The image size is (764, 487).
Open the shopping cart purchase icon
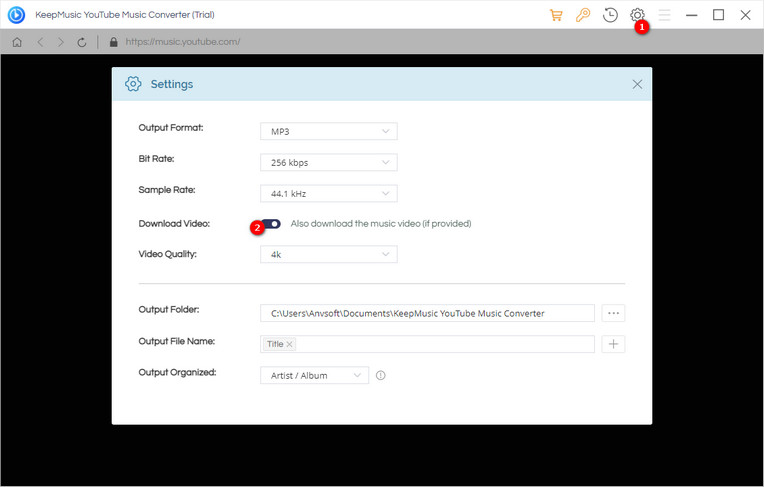point(556,15)
